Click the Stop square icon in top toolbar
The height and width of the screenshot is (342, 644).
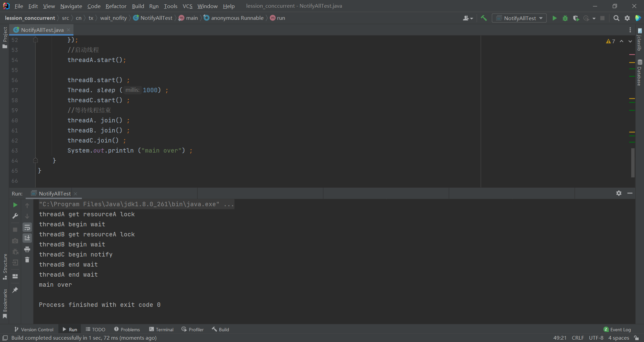tap(602, 18)
